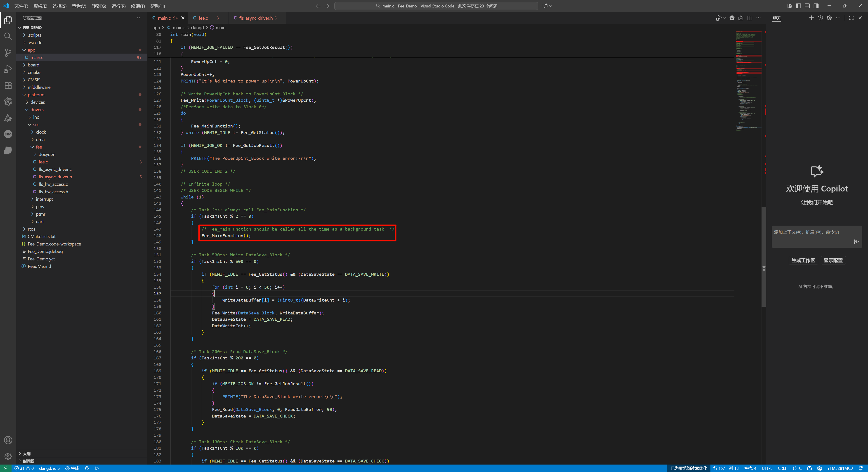Click the debug bug icon in status bar

(x=87, y=468)
